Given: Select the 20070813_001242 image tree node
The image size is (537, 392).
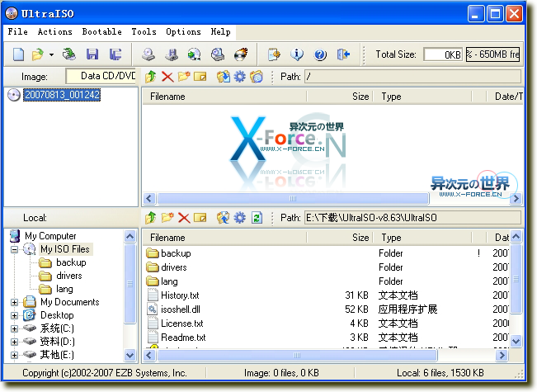Looking at the screenshot, I should click(x=62, y=95).
